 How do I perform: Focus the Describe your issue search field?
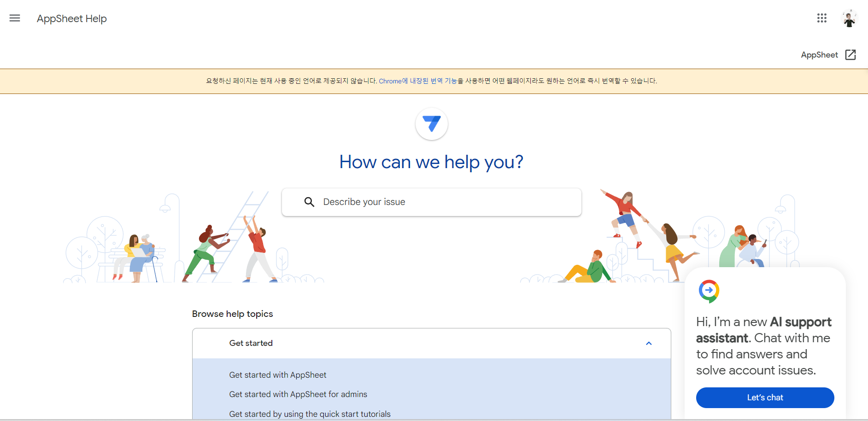pyautogui.click(x=432, y=202)
